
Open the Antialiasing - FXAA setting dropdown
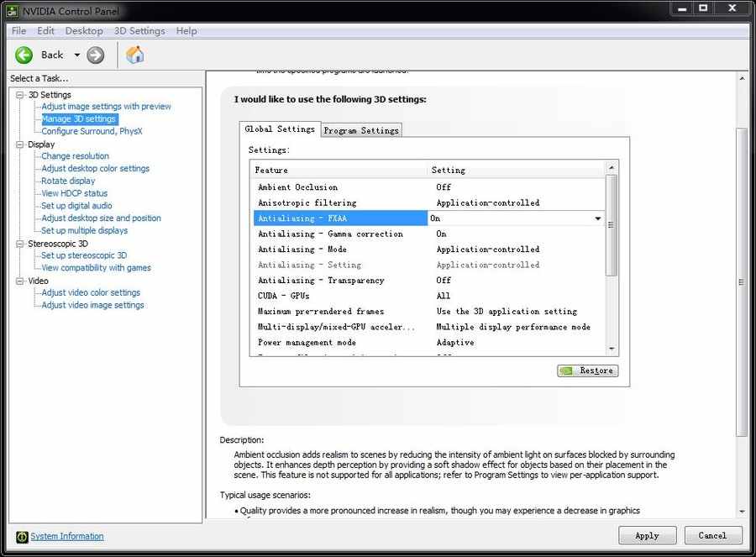[598, 218]
